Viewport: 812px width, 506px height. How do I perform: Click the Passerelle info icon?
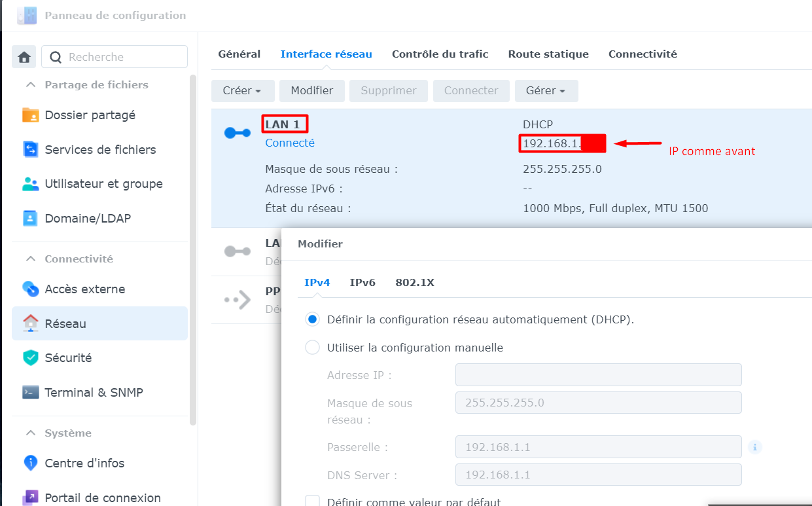tap(755, 447)
